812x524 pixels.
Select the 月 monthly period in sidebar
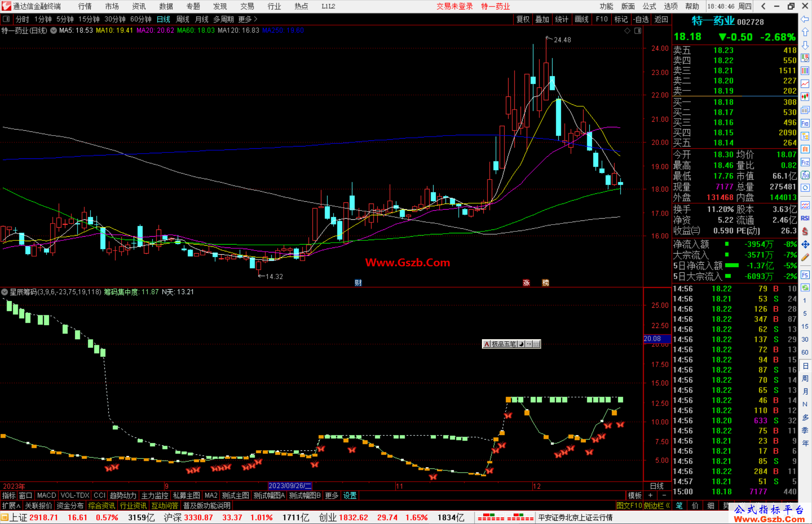805,391
